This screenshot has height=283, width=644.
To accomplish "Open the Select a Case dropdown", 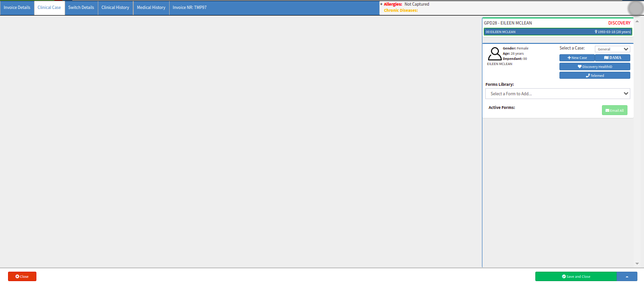I will coord(612,49).
